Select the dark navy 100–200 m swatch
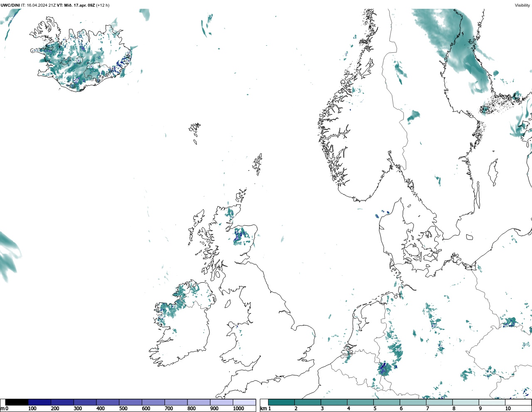Screen dimensions: 532x412 coord(39,402)
